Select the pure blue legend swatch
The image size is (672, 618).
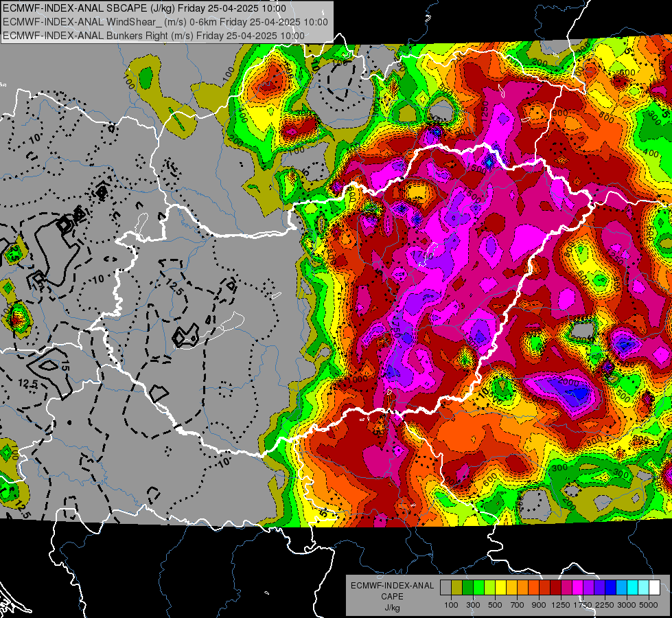click(x=611, y=587)
